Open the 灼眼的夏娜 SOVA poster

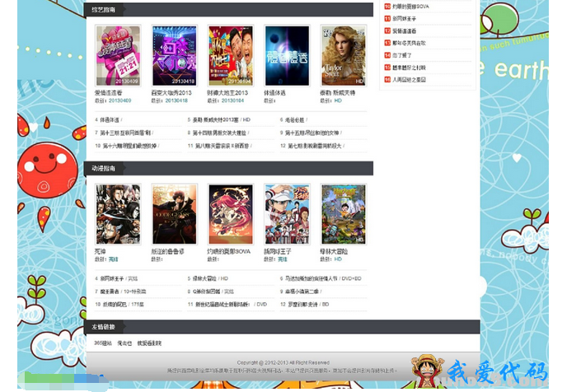coord(231,214)
